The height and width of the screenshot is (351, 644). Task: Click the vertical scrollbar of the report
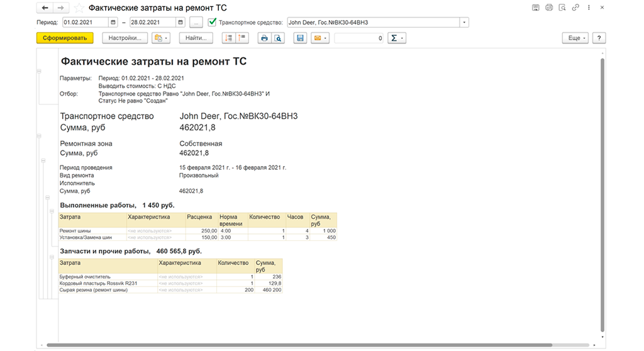pos(602,195)
